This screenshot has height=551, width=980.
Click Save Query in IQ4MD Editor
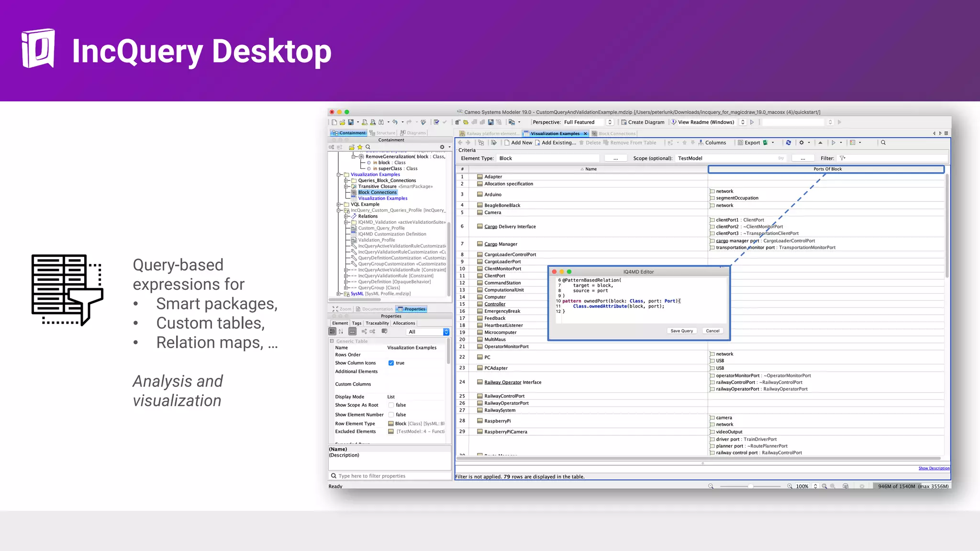pos(681,331)
